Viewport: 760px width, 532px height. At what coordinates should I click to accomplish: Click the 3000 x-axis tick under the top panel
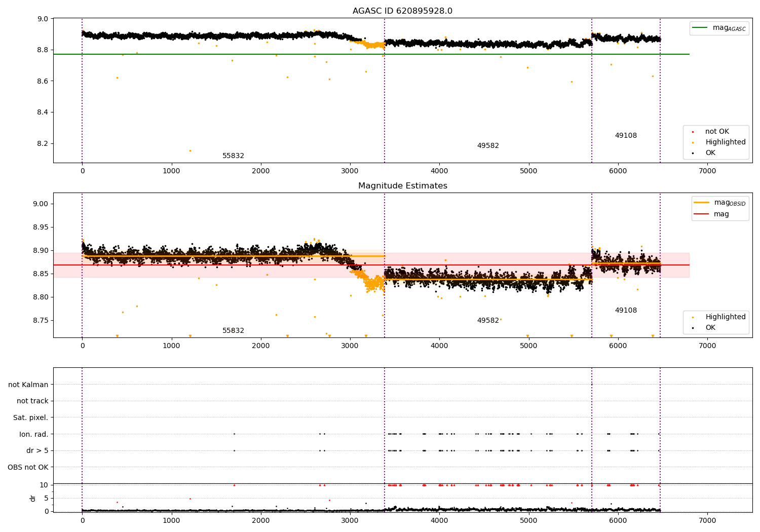coord(350,171)
